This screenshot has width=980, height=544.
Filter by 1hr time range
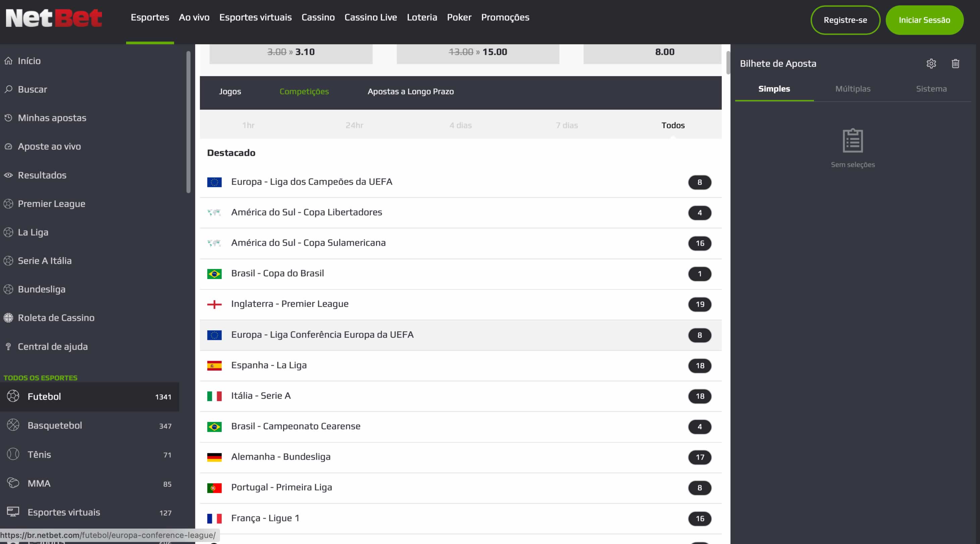click(248, 125)
